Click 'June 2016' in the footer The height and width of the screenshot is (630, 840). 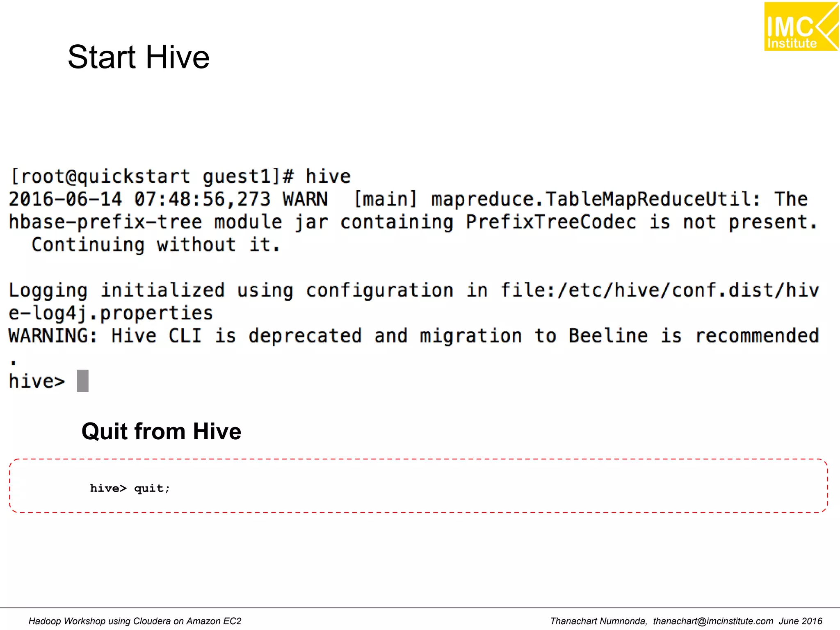(x=801, y=621)
